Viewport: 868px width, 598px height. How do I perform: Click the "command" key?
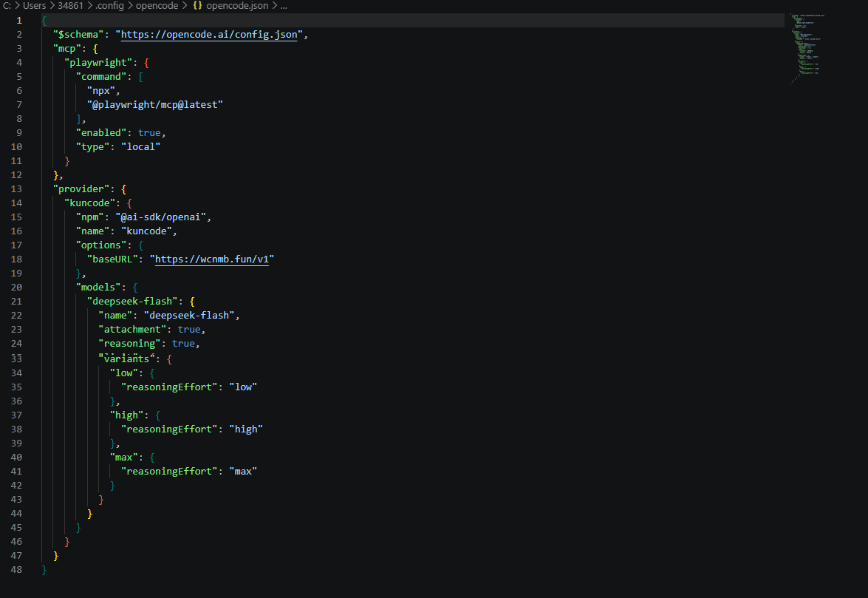[101, 76]
